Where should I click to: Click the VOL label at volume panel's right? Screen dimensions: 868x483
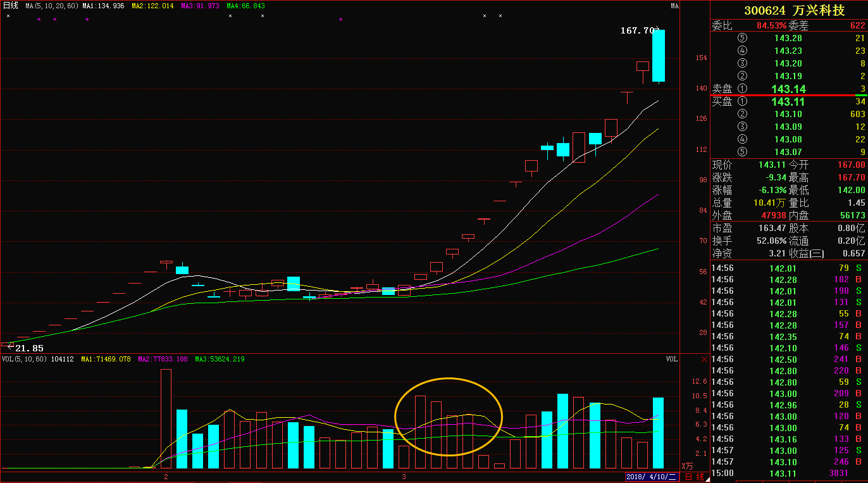pos(671,359)
